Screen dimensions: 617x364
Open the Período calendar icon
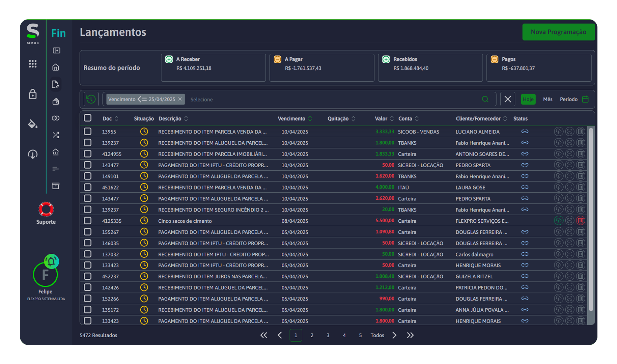point(586,99)
